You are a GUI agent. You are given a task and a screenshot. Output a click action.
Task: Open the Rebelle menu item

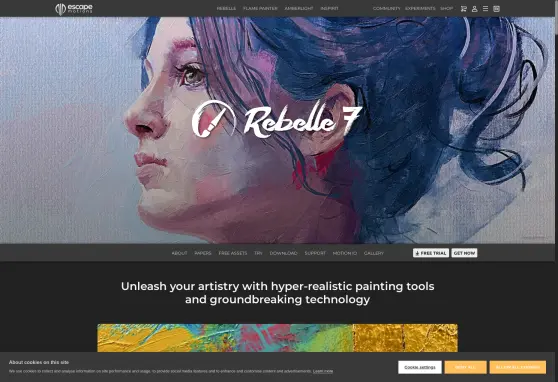point(226,9)
